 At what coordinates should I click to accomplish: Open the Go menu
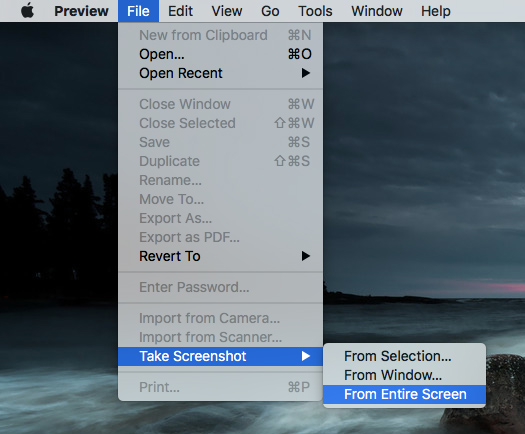click(x=270, y=11)
